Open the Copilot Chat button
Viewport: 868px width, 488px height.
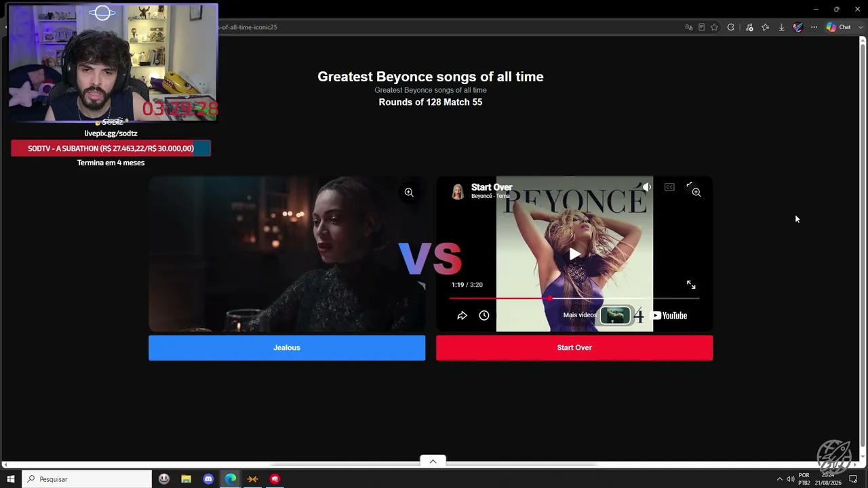pos(838,27)
